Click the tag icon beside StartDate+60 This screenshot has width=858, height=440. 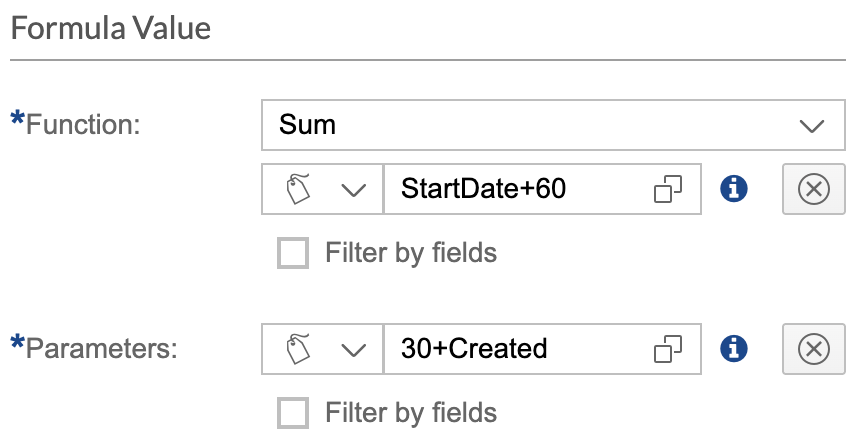tap(297, 188)
